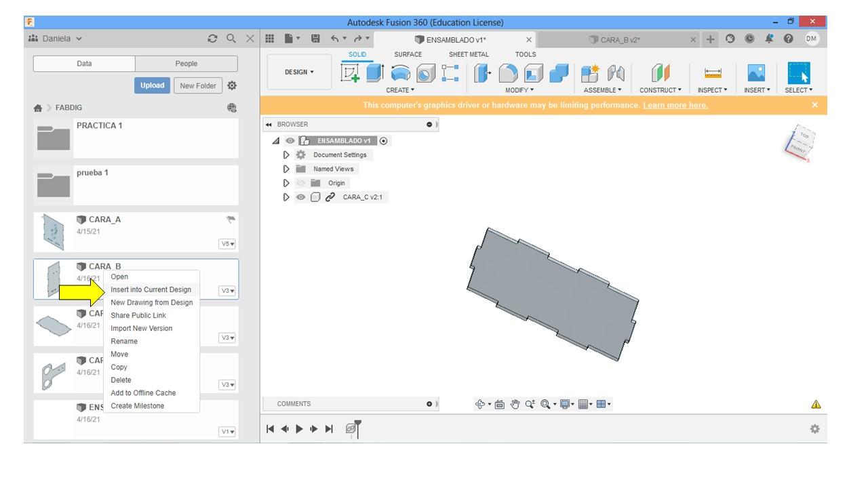Expand Named Views node

pyautogui.click(x=286, y=169)
